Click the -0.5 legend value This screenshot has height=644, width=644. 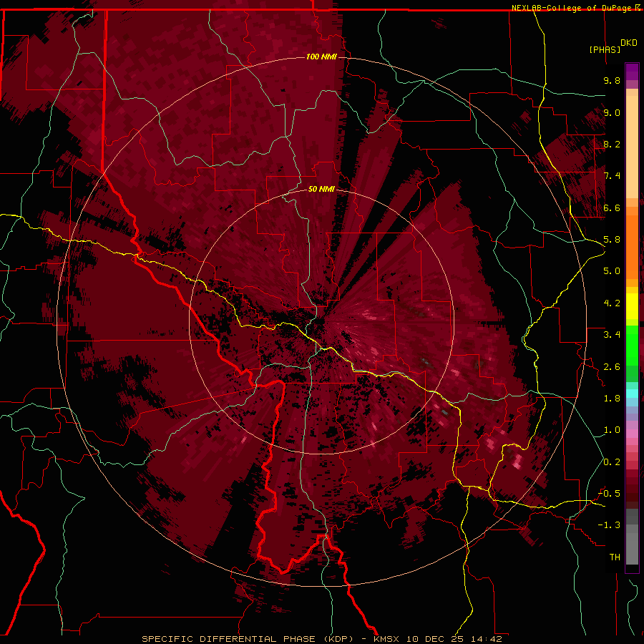[609, 494]
